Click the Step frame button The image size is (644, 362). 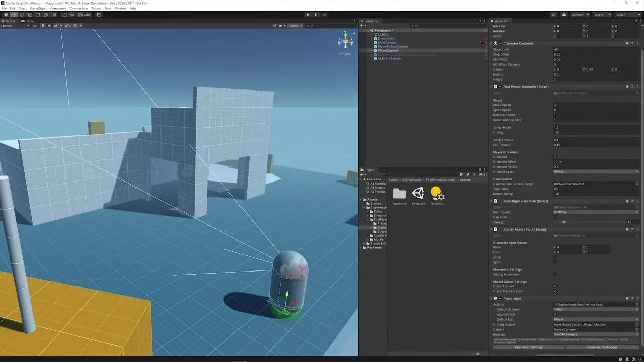(x=325, y=15)
